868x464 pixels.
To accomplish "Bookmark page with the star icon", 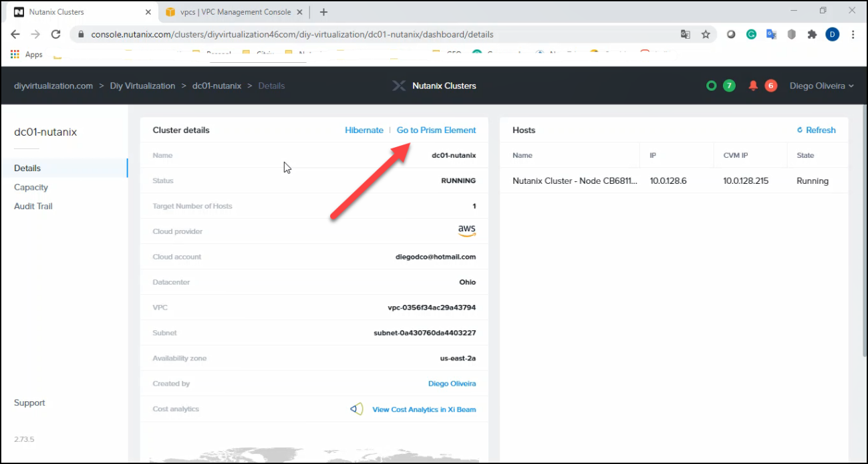I will click(706, 34).
